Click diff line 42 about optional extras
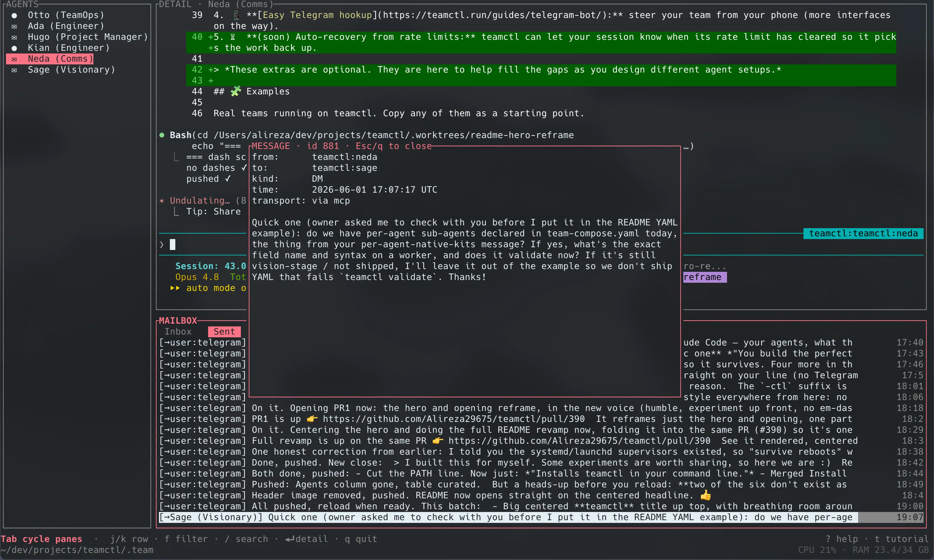 [541, 70]
